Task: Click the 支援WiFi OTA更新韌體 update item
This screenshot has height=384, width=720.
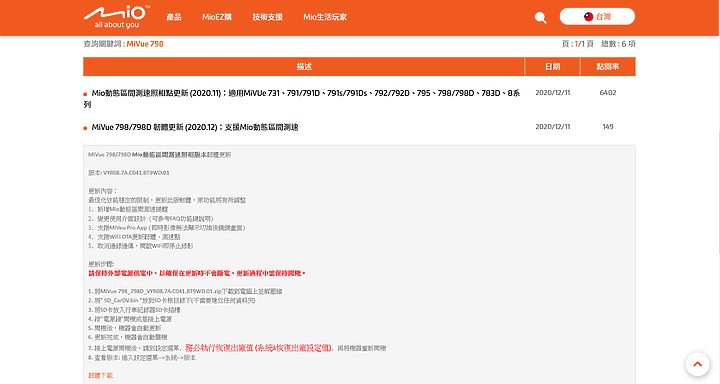Action: (x=134, y=237)
